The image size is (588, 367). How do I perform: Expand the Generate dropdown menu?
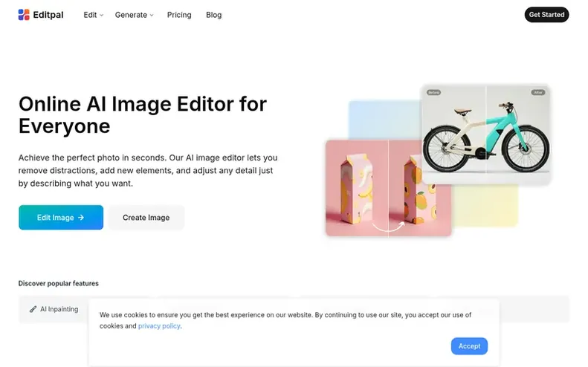(134, 15)
